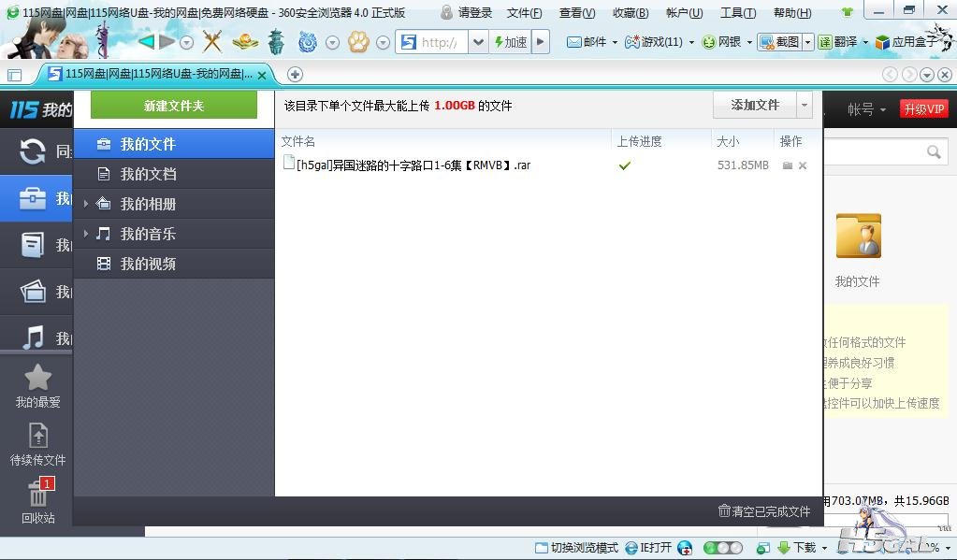Delete the uploaded rar file entry with X
The width and height of the screenshot is (957, 560).
803,165
